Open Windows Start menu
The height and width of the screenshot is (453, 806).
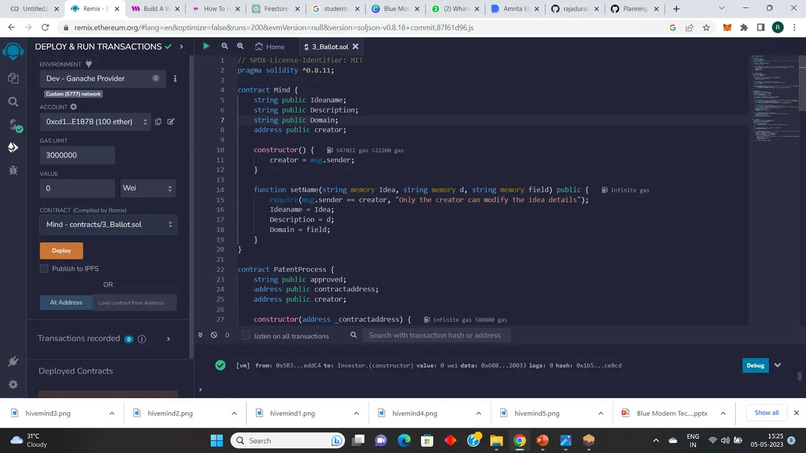217,441
